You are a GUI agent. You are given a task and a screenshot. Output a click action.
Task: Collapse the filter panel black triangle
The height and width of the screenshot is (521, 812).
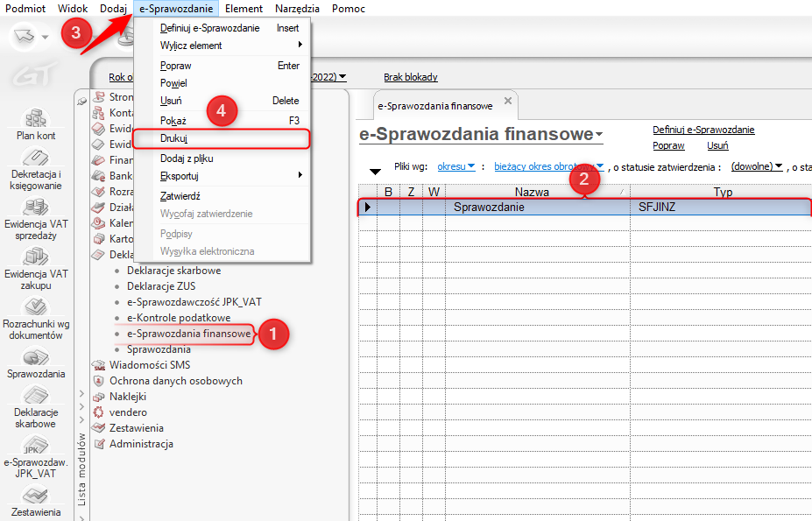(x=375, y=172)
